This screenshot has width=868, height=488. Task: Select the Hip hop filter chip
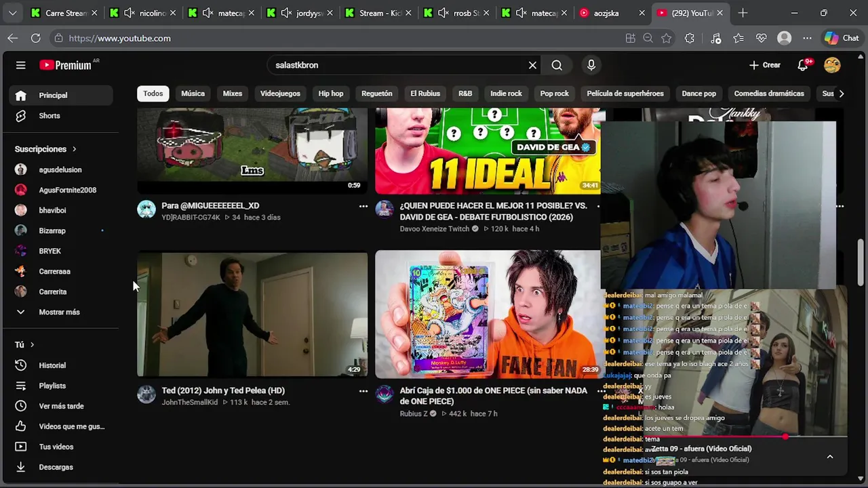pyautogui.click(x=331, y=94)
